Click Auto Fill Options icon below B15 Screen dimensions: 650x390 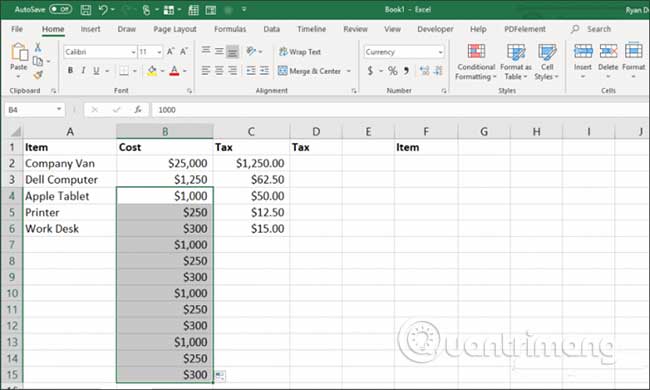tap(220, 376)
